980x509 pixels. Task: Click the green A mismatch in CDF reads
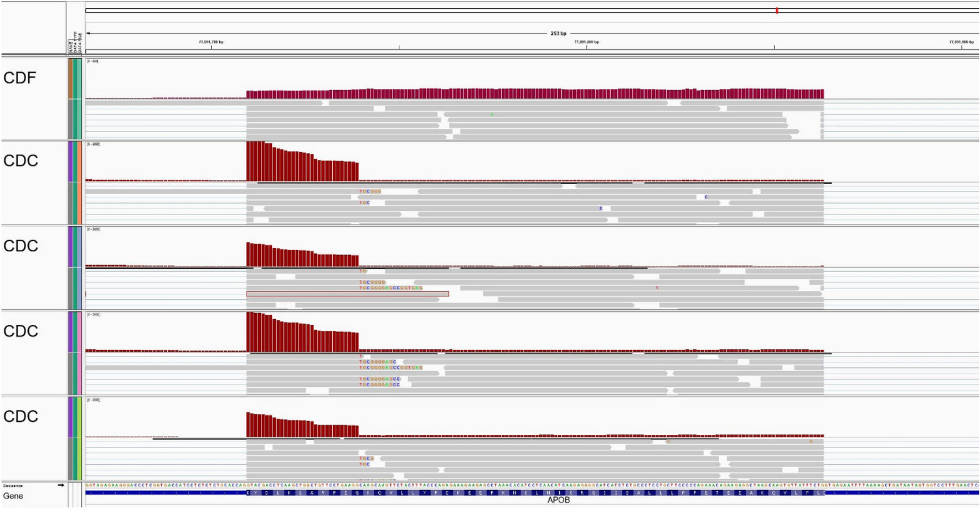(492, 115)
